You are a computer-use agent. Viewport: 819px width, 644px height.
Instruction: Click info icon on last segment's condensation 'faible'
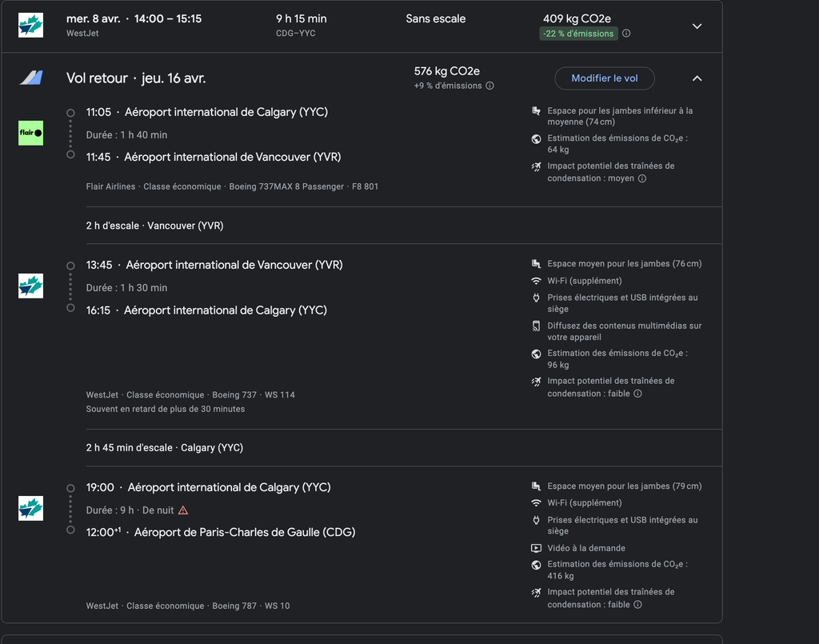coord(637,605)
